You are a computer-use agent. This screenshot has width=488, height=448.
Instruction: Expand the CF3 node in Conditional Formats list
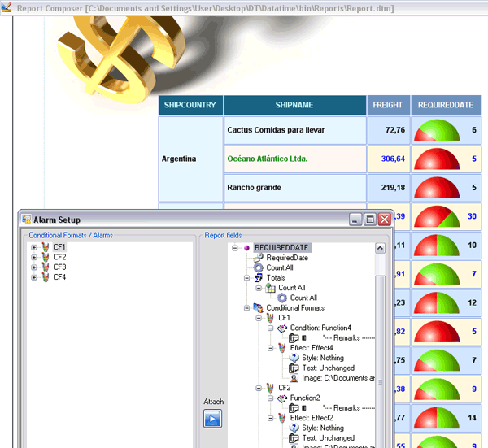34,267
